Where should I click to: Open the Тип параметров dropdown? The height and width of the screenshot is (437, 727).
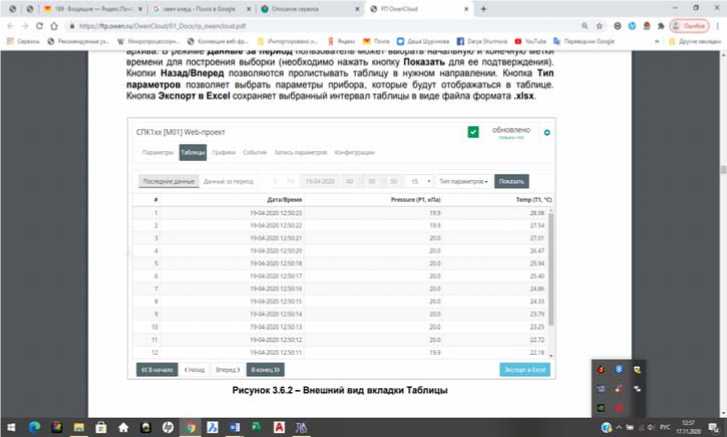tap(464, 181)
